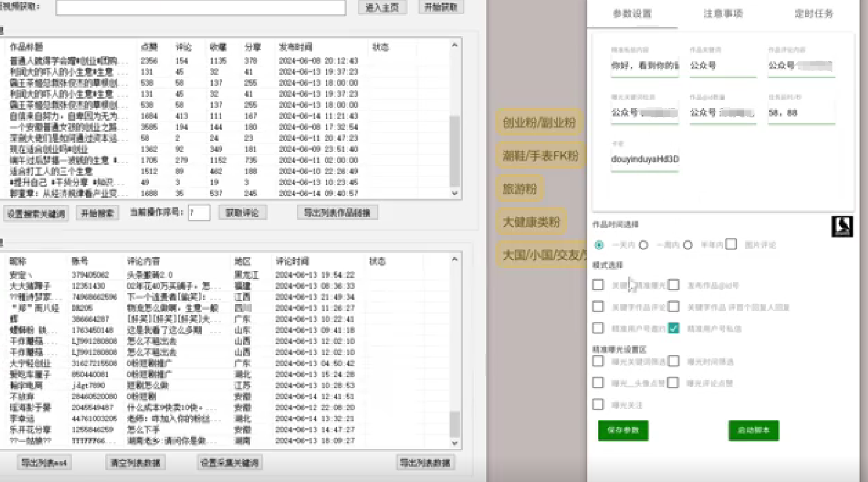
Task: Open 设置搜索关键词 dialog button
Action: click(x=36, y=213)
